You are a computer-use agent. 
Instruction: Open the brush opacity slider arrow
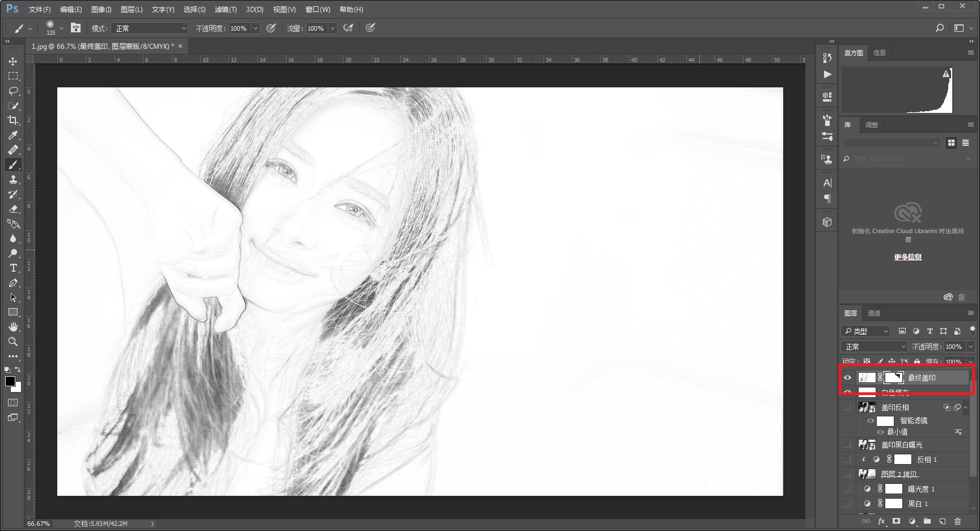click(255, 28)
